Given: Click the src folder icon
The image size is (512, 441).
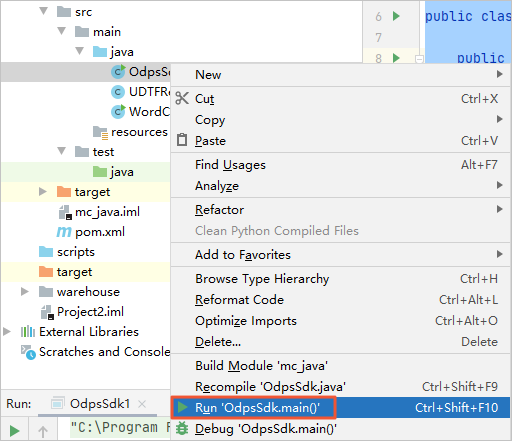Looking at the screenshot, I should [64, 12].
